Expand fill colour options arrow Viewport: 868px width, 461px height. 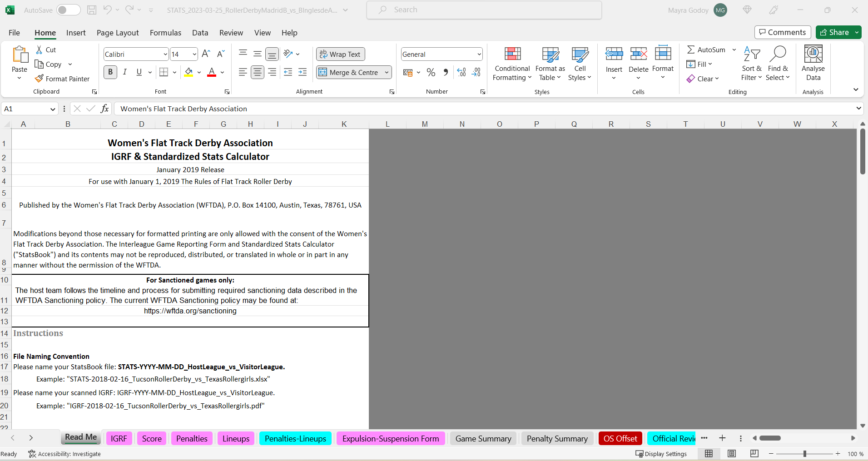[x=199, y=72]
